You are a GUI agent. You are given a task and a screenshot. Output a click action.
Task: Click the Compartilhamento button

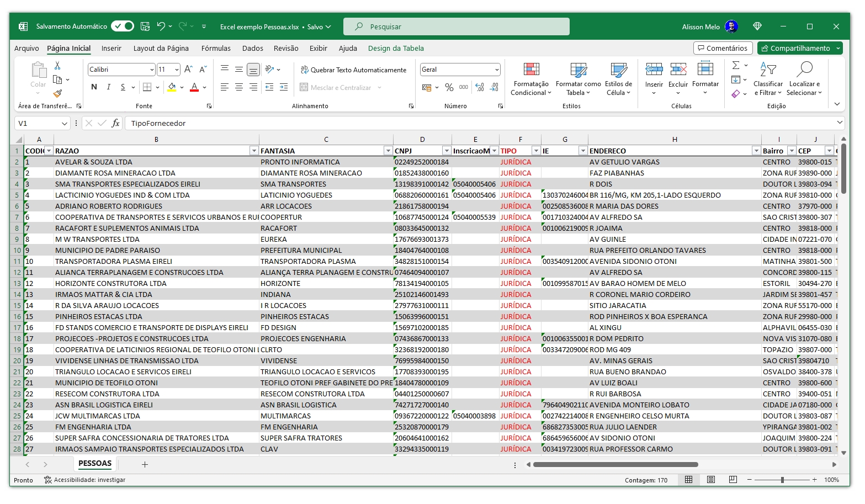(x=795, y=48)
